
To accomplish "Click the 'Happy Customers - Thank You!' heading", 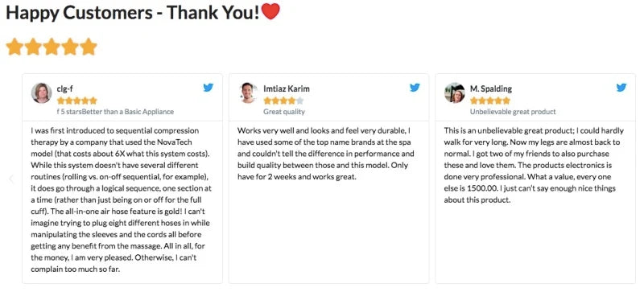I will point(133,13).
